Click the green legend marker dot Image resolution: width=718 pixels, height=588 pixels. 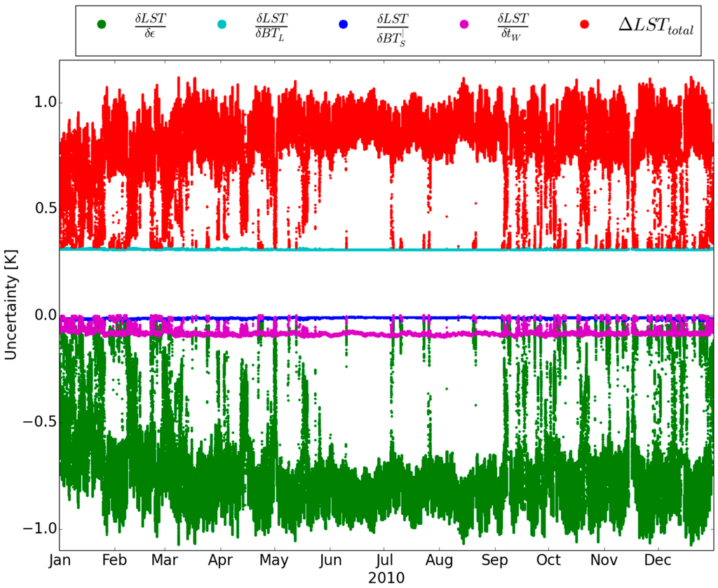coord(101,25)
